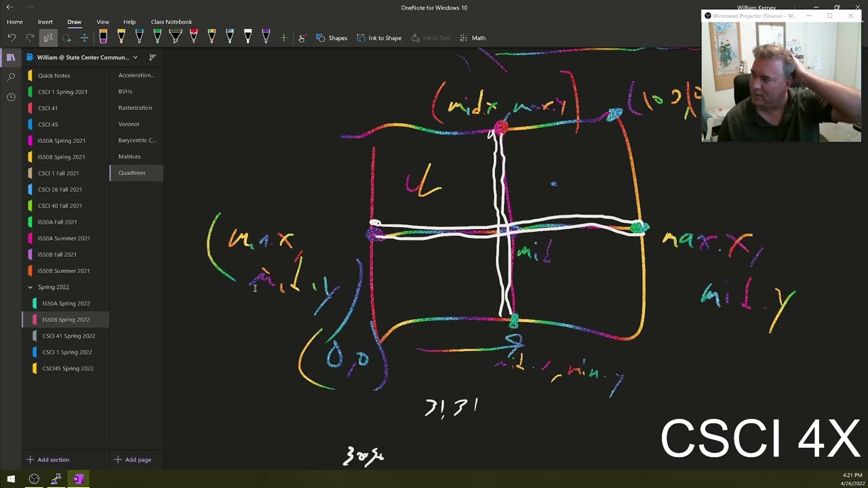Open IS50A Spring 2021 section
Viewport: 868px width, 488px height.
(66, 140)
